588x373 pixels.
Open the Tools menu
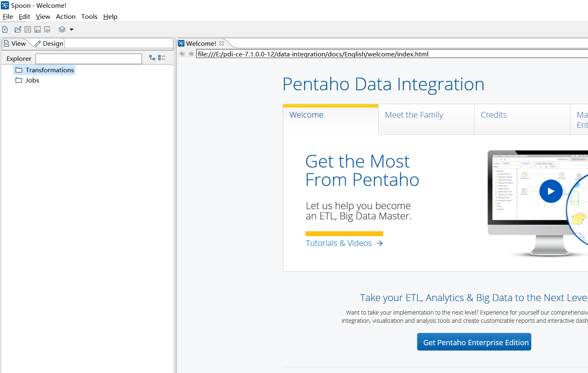[89, 16]
